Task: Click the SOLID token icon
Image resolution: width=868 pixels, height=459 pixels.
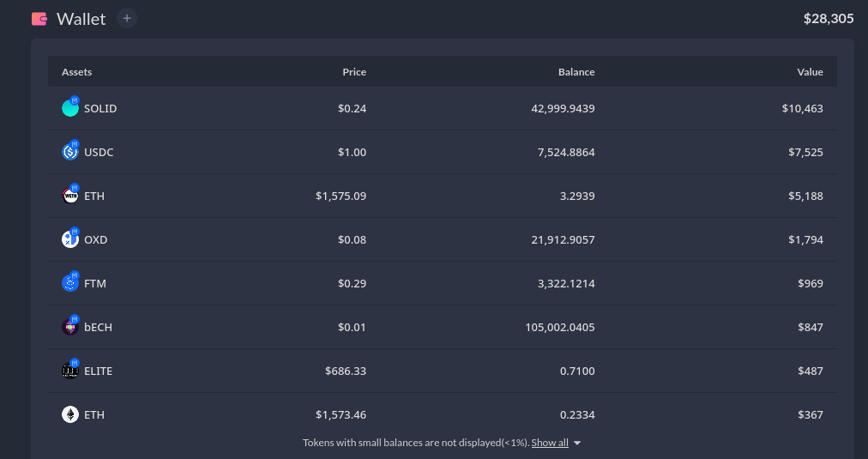Action: pos(70,108)
